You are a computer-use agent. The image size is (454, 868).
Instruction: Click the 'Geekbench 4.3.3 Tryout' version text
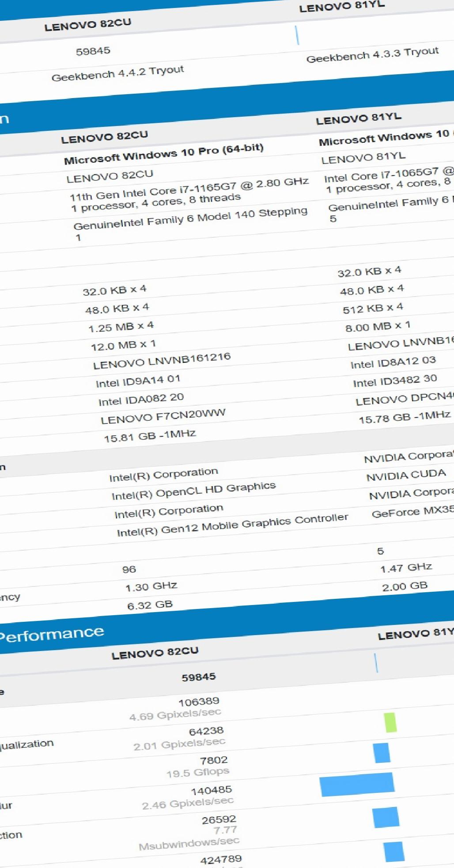tap(372, 55)
